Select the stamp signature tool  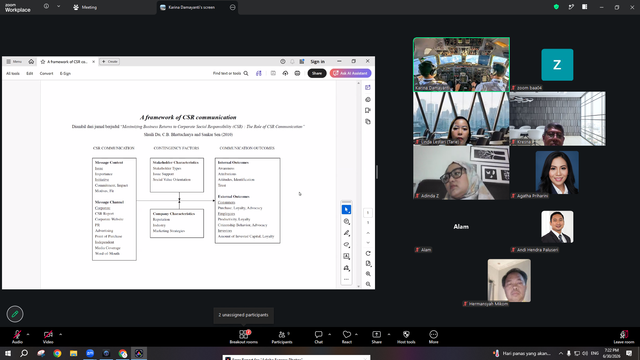(347, 268)
